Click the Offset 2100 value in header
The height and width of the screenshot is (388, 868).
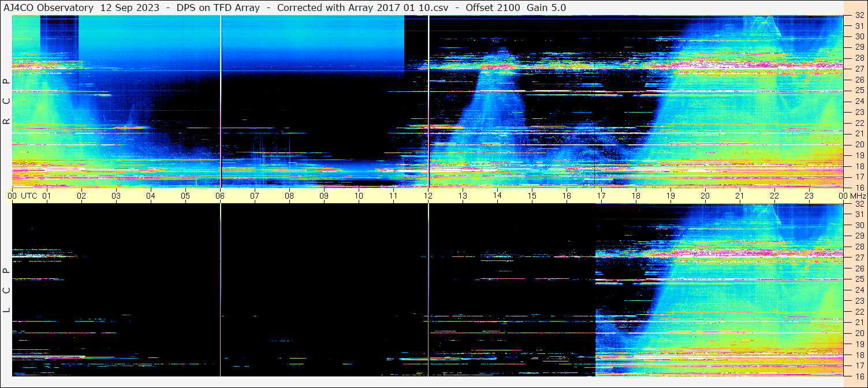click(494, 8)
